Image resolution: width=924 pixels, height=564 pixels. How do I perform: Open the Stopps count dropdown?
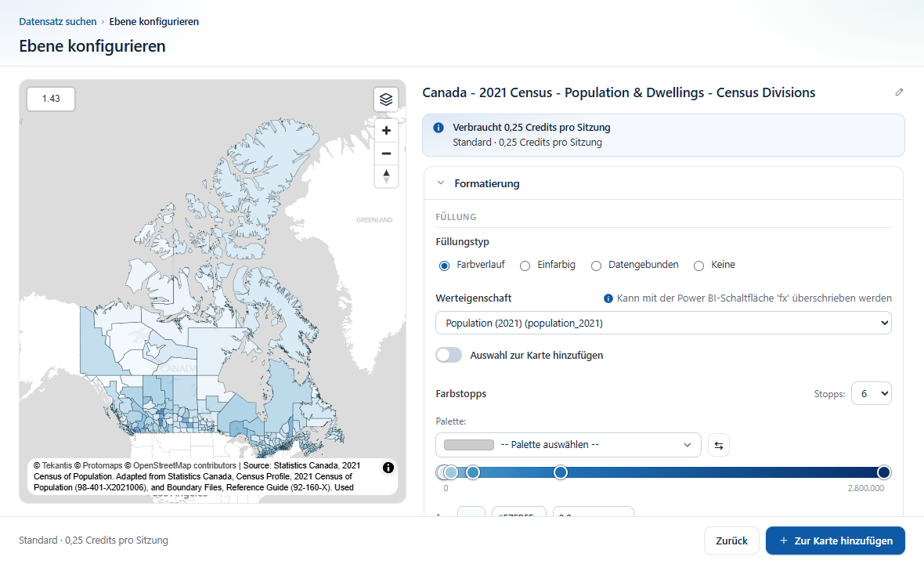click(x=872, y=394)
